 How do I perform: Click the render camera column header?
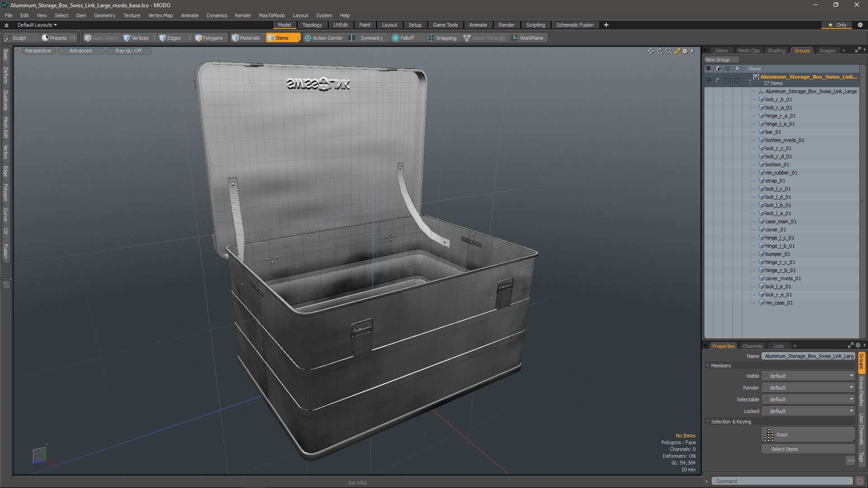pyautogui.click(x=718, y=69)
